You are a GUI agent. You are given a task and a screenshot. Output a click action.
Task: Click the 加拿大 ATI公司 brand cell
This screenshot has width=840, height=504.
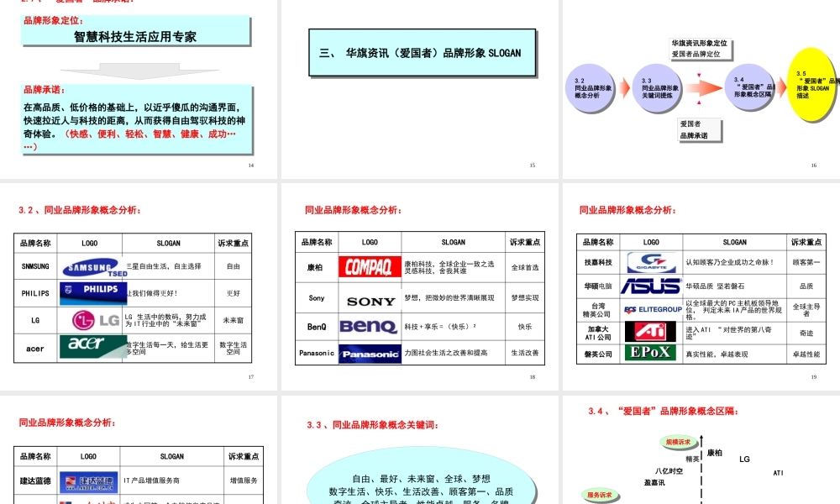(x=598, y=333)
